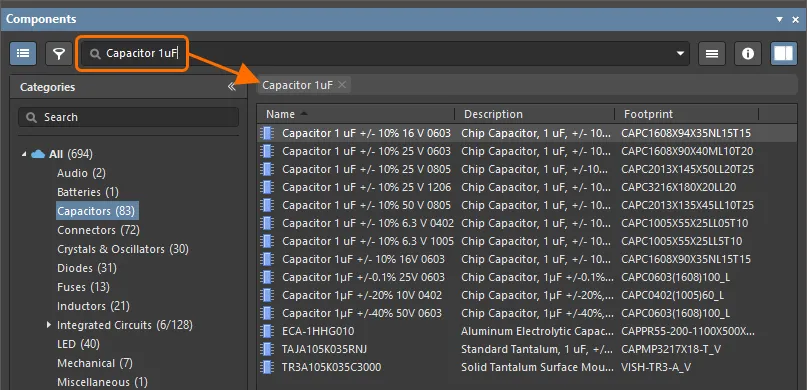The width and height of the screenshot is (807, 390).
Task: Collapse the Categories pane with chevrons
Action: 232,87
